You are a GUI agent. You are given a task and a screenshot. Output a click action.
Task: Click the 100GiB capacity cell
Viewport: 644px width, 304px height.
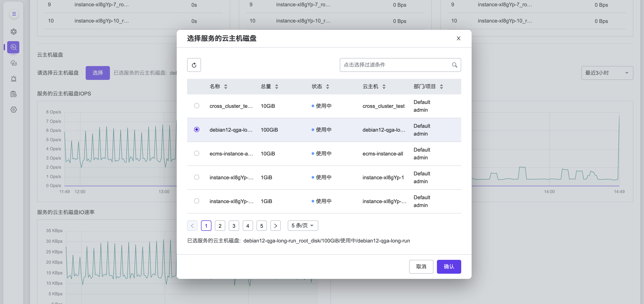point(269,130)
